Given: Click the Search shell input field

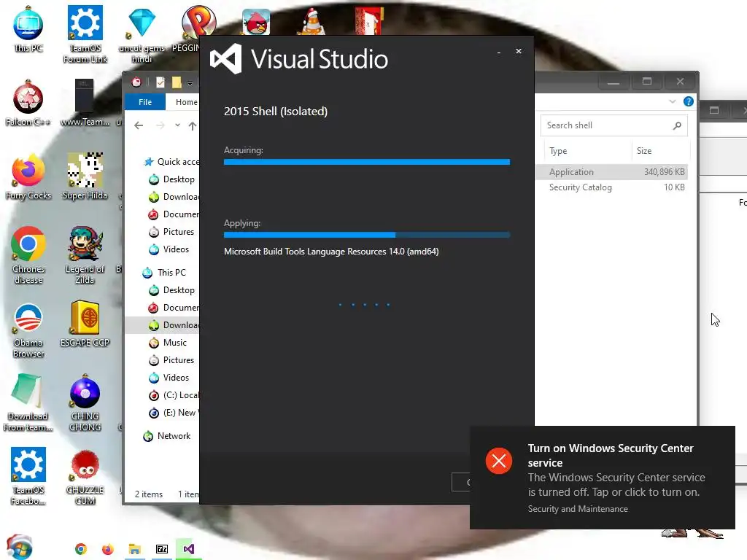Looking at the screenshot, I should pyautogui.click(x=614, y=125).
